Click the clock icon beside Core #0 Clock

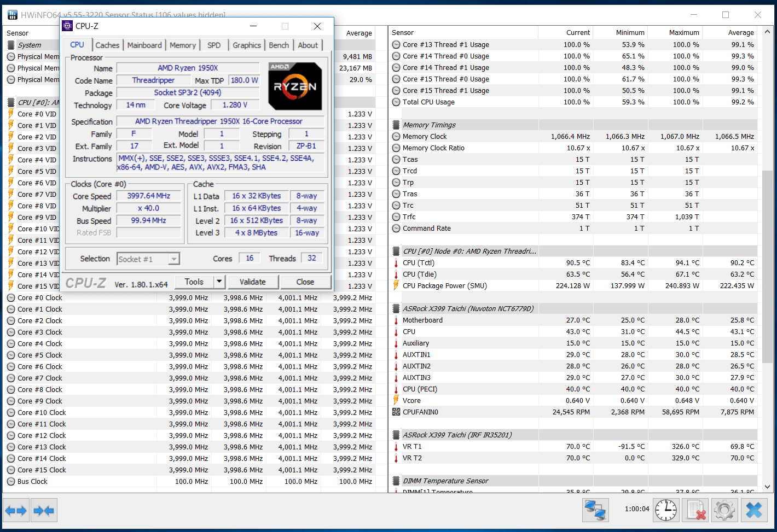(11, 297)
